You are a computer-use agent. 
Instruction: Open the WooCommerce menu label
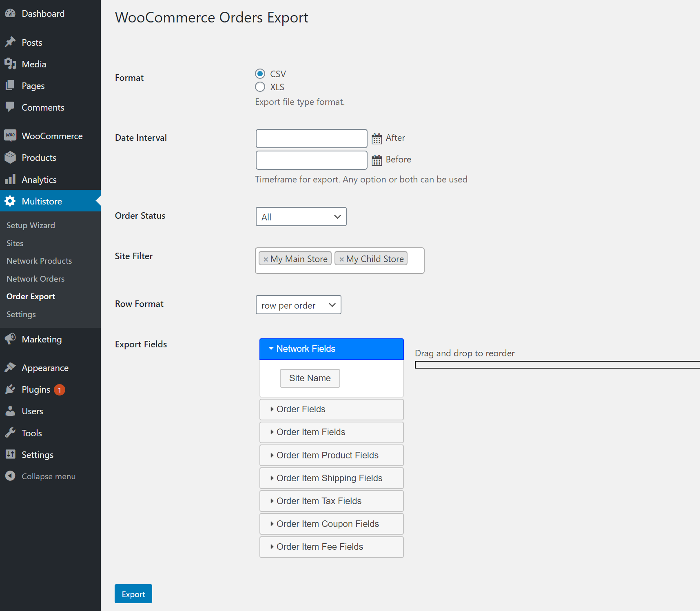coord(52,136)
